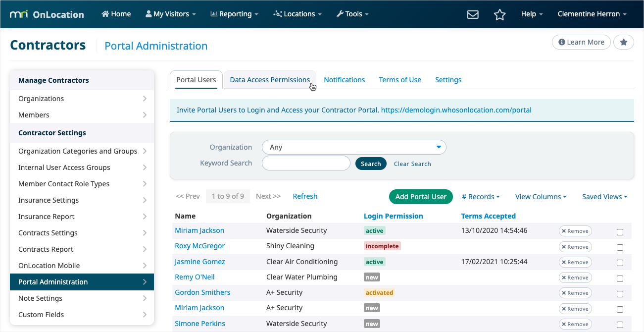The image size is (644, 332).
Task: Click the star favorites icon in top bar
Action: coord(499,14)
